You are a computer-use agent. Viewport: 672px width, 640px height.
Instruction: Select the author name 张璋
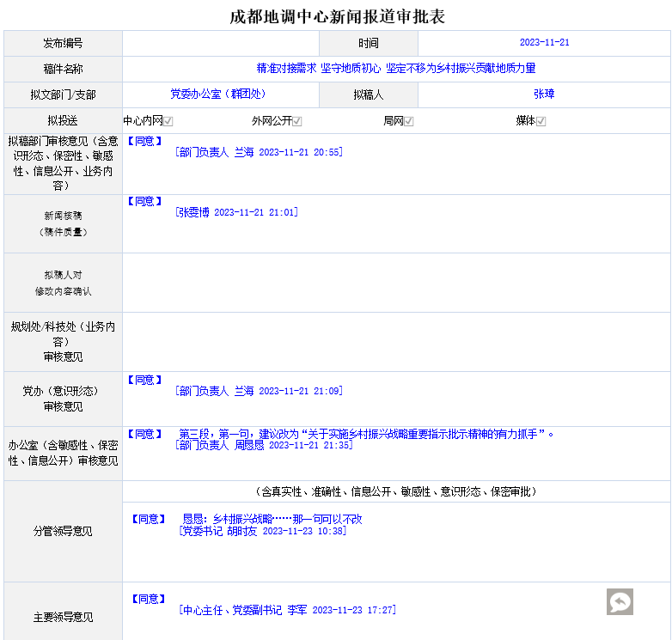pyautogui.click(x=544, y=94)
